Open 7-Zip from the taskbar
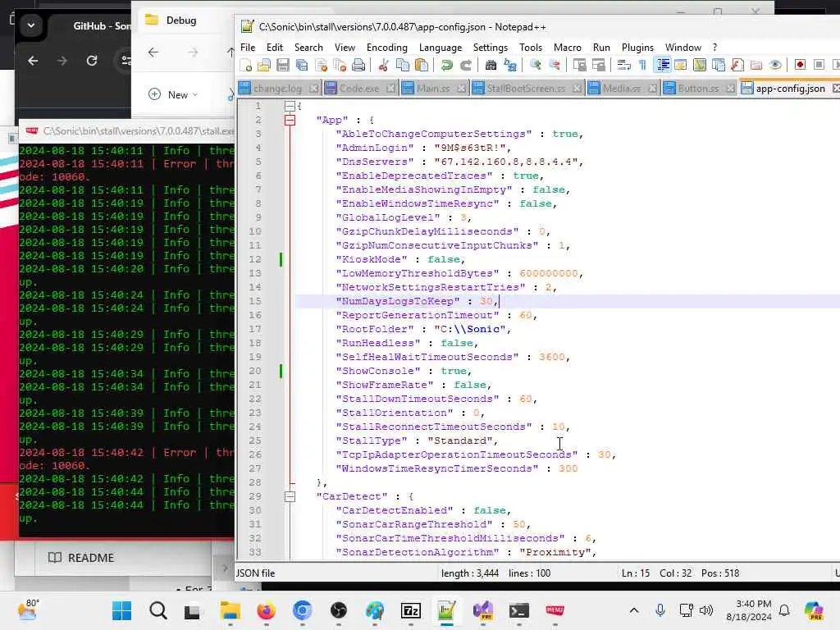The height and width of the screenshot is (630, 840). (410, 610)
